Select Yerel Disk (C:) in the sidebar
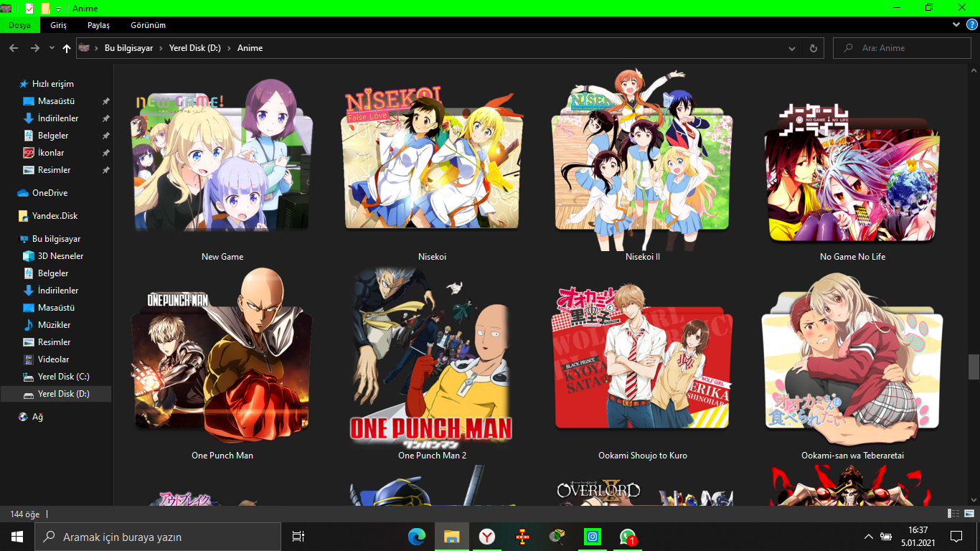The image size is (980, 551). [63, 377]
